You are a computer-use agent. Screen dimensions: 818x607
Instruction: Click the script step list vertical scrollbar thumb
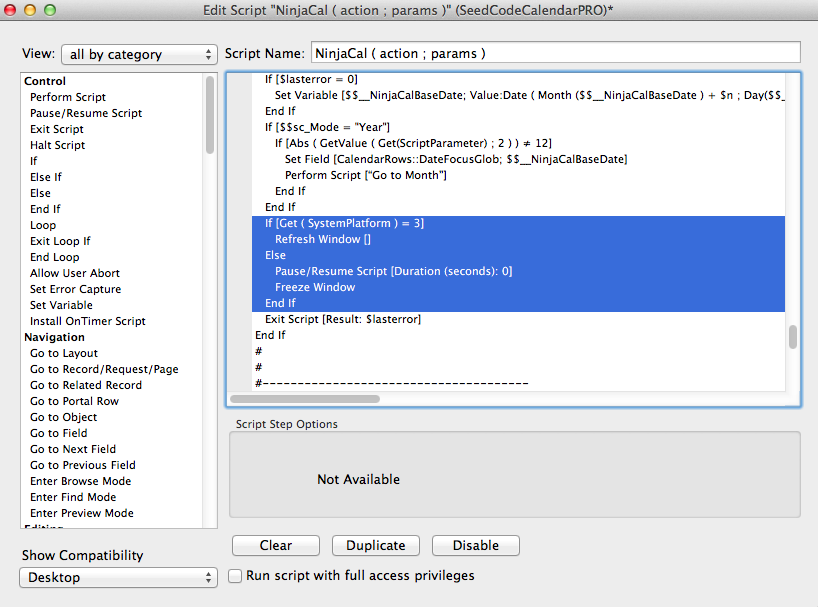point(210,115)
